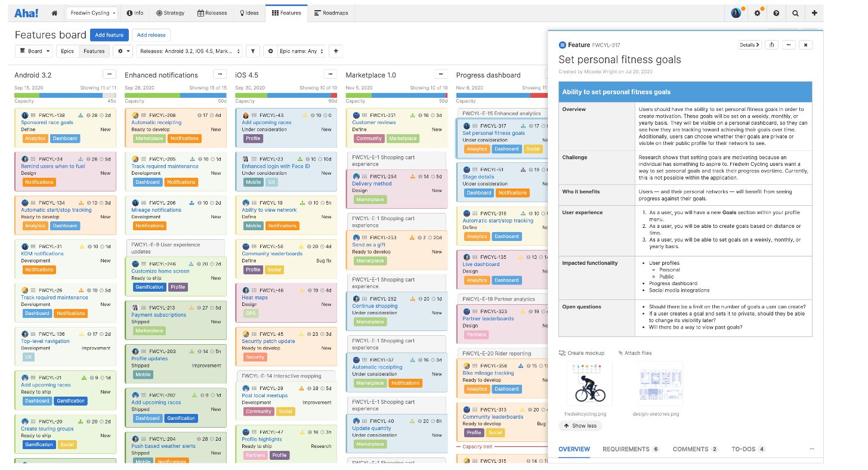868x470 pixels.
Task: Click the filter funnel icon
Action: (253, 51)
